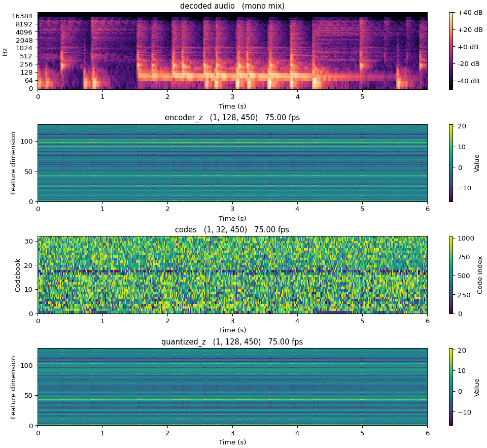Click Time (s) label under decoded audio spectrogram
The image size is (487, 448).
pos(232,106)
